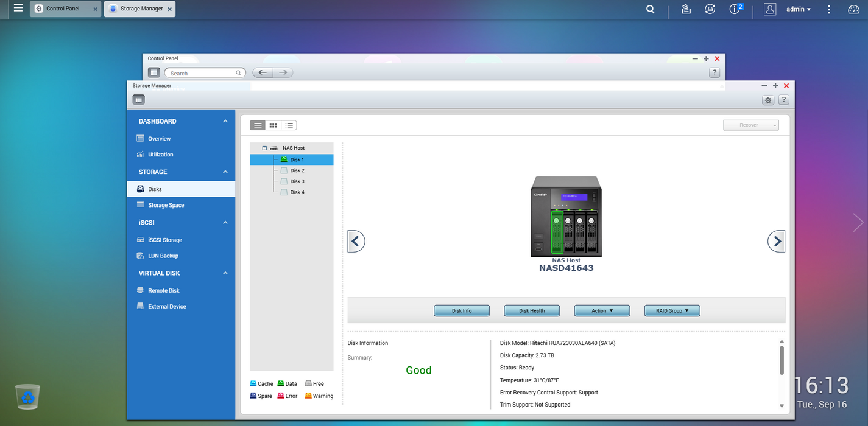Screen dimensions: 868x426
Task: Open Remote Disk page
Action: (181, 290)
